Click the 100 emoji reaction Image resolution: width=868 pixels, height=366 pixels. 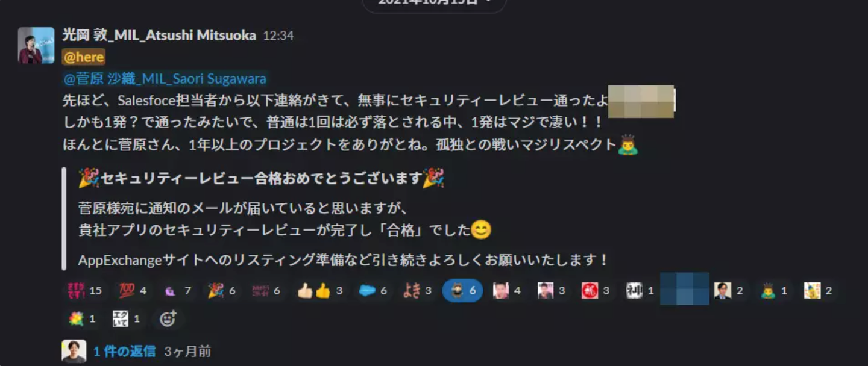(132, 291)
